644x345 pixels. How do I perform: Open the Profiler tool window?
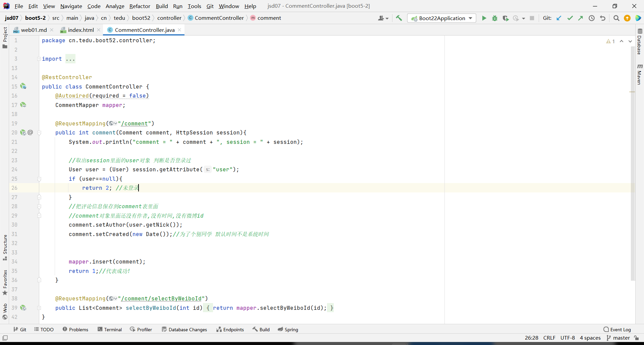[141, 329]
